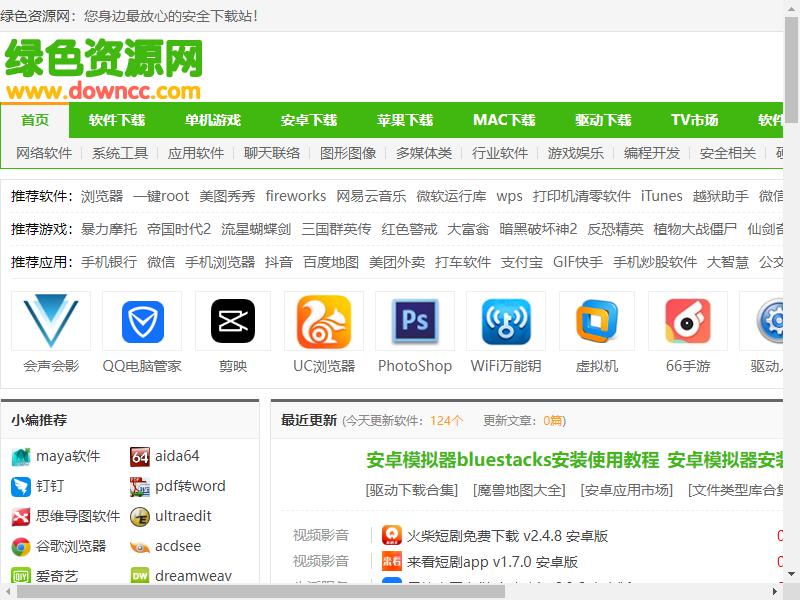
Task: Click the 网易云音乐 link
Action: coord(371,196)
